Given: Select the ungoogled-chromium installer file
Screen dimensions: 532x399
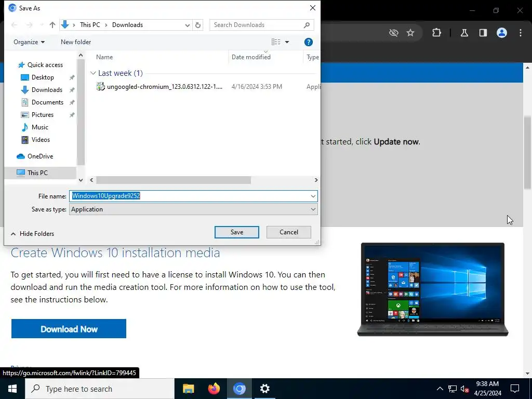Looking at the screenshot, I should click(159, 87).
